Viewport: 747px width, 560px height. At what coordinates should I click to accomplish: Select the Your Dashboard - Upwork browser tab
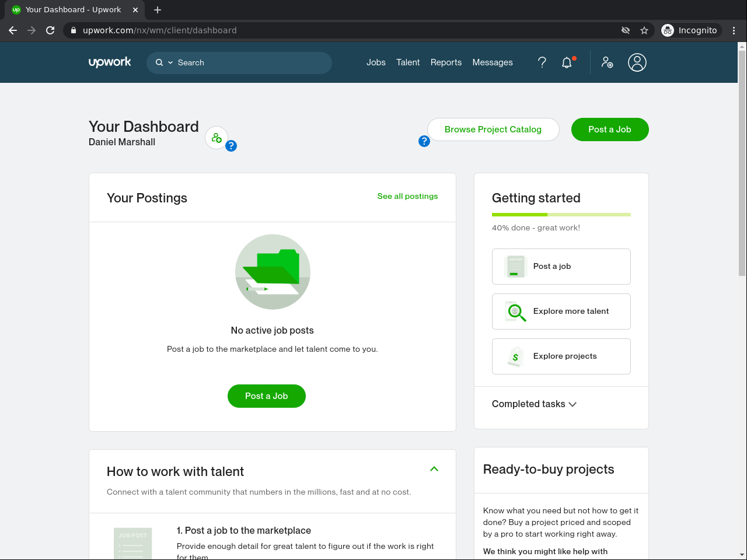[x=74, y=10]
